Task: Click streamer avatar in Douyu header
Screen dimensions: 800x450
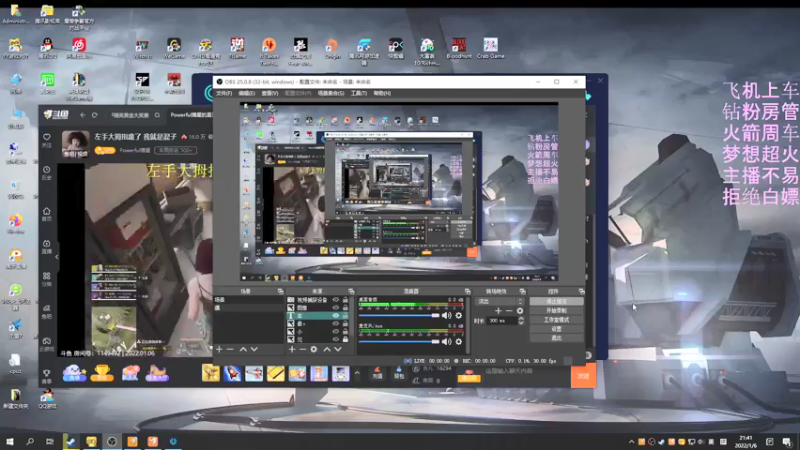Action: [x=76, y=143]
